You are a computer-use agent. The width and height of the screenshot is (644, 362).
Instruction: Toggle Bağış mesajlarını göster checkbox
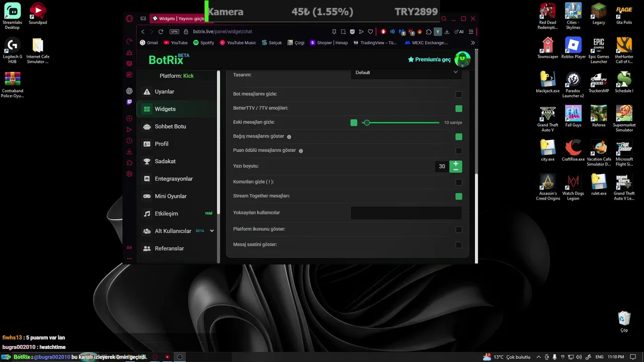pos(459,137)
